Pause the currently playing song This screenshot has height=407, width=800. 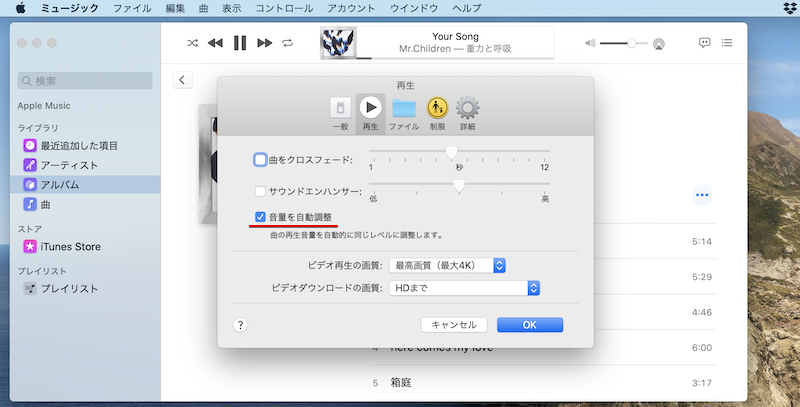pos(239,43)
